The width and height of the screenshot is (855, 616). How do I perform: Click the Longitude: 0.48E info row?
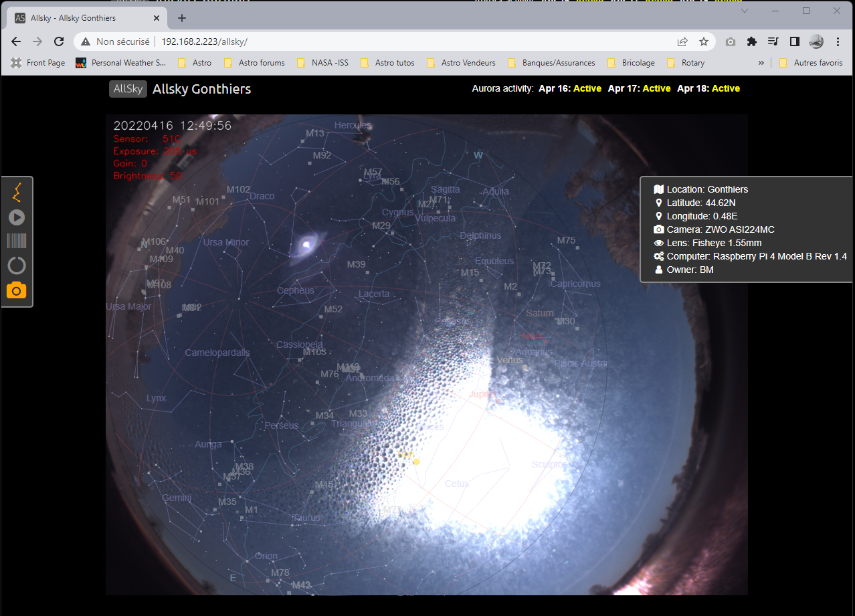(696, 216)
